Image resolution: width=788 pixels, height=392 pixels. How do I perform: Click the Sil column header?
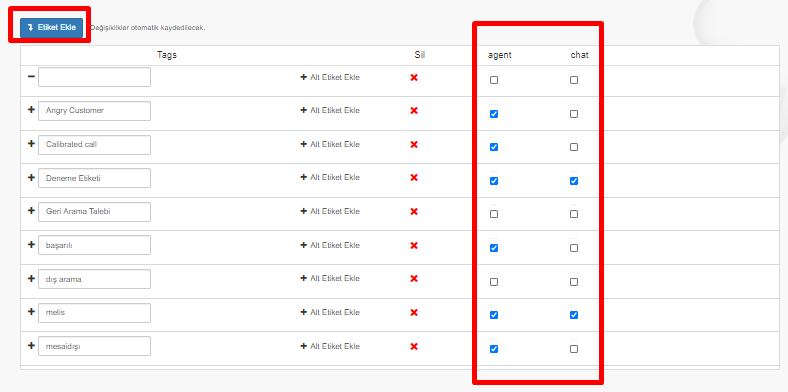point(420,55)
